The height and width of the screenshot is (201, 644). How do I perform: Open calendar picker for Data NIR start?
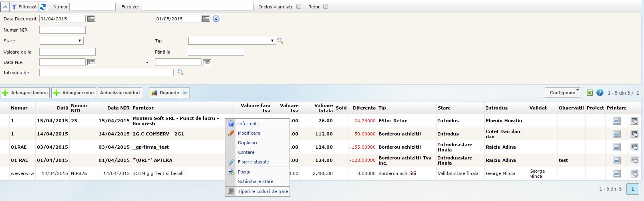91,62
